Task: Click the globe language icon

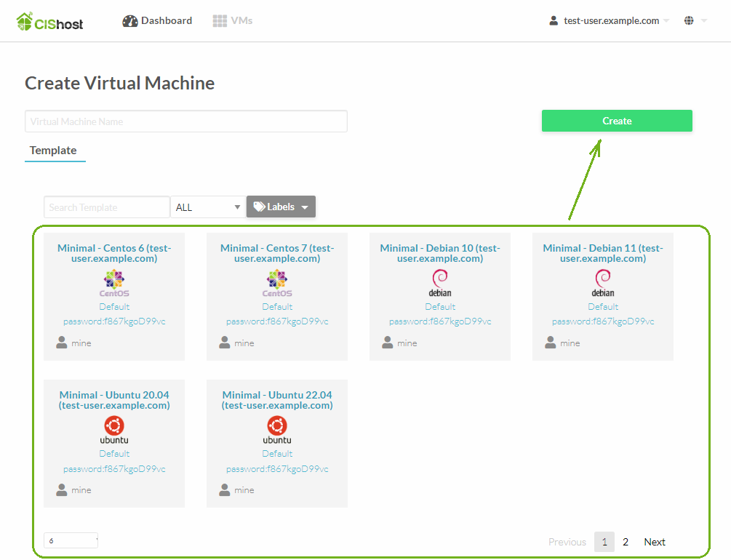Action: click(x=689, y=21)
